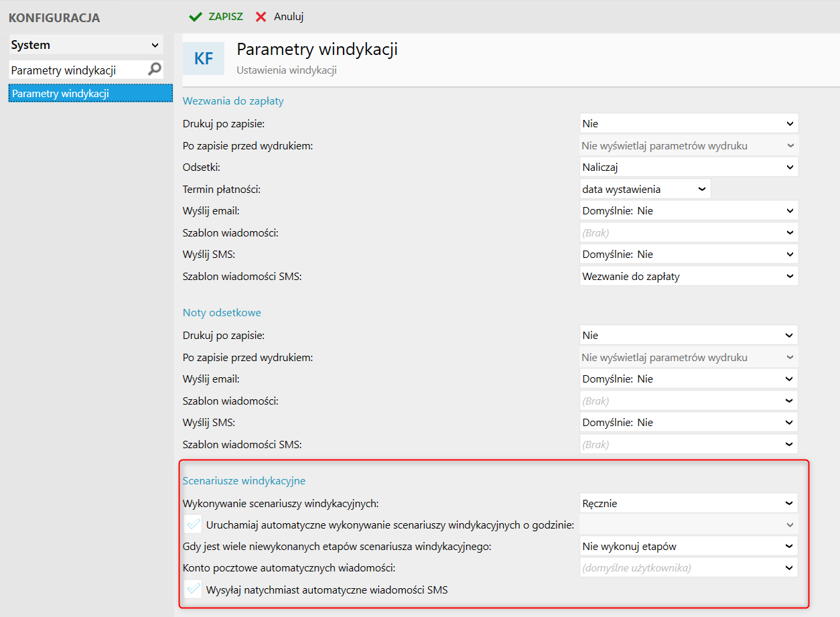Open Szablon wiadomości dropdown under Noty odsetkowe
Screen dimensions: 840x617
click(x=689, y=401)
